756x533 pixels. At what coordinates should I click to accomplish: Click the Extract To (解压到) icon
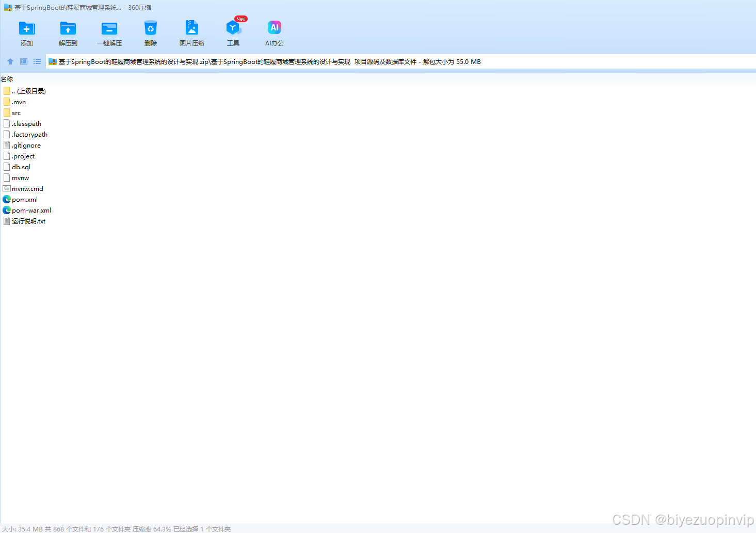68,28
